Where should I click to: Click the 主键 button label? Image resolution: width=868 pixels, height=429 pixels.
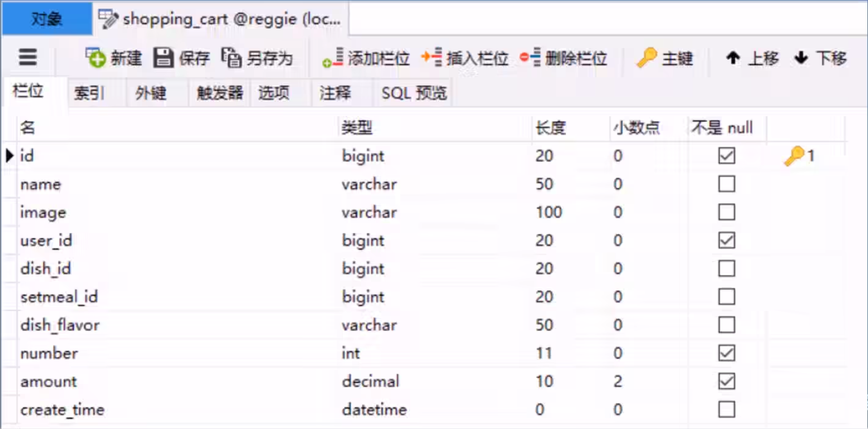pos(678,58)
